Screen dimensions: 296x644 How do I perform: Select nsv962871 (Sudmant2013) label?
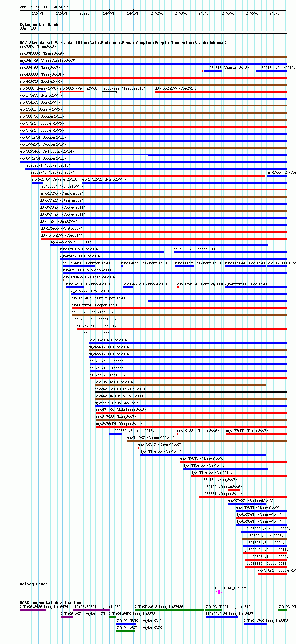pyautogui.click(x=47, y=165)
